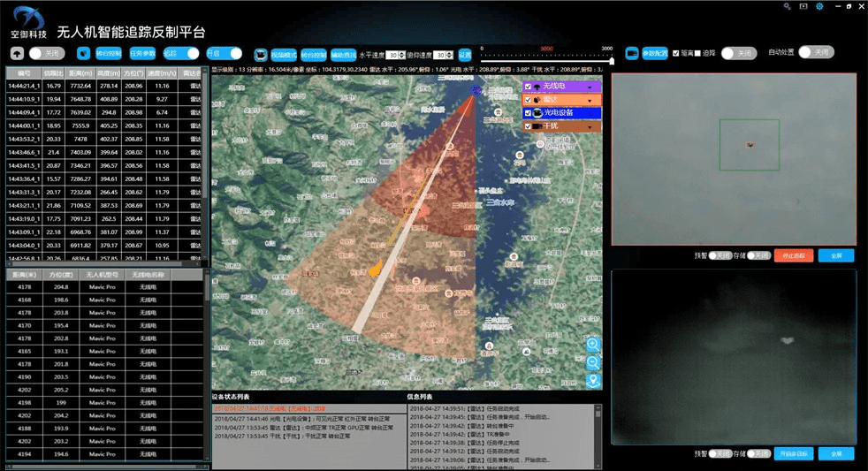Select the 视频模式 toolbar item
Viewport: 868px width, 471px height.
click(x=283, y=54)
